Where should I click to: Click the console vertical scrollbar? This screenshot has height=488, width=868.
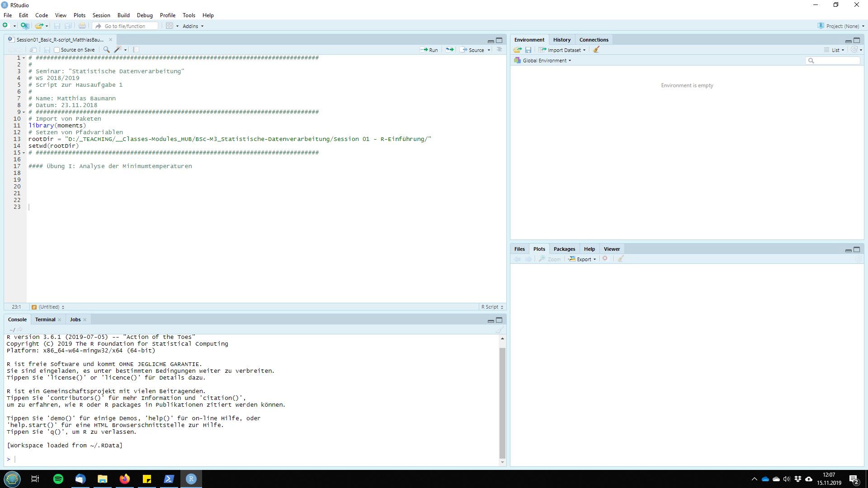502,402
